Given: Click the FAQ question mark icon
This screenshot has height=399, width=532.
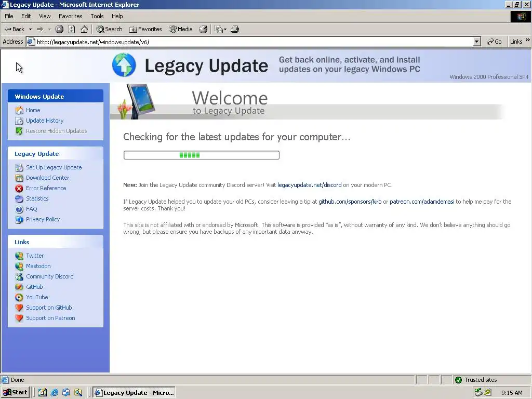Looking at the screenshot, I should coord(19,209).
